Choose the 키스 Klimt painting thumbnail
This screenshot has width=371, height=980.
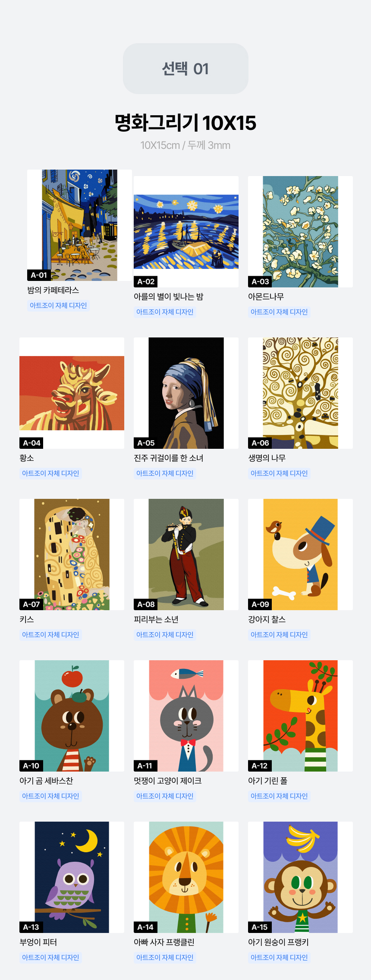(72, 555)
